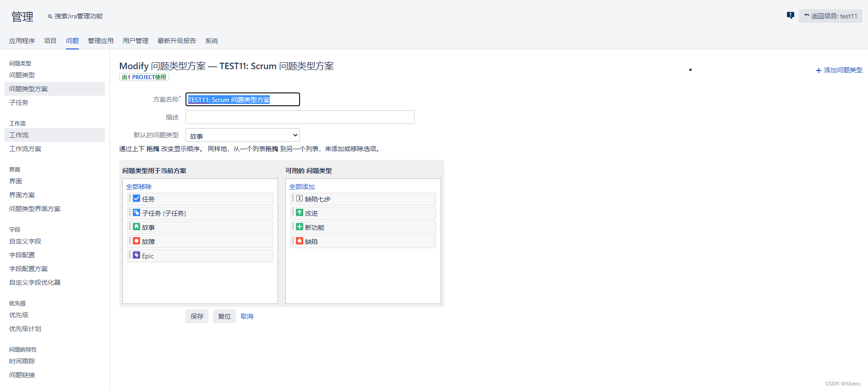Screen dimensions: 868x390
Task: Click the 取消 cancel link
Action: (x=247, y=316)
